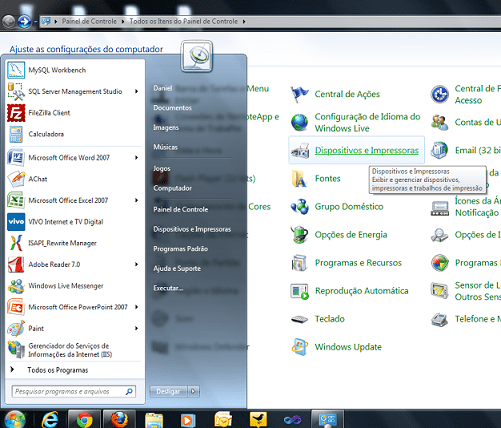The height and width of the screenshot is (428, 501).
Task: Open Central de Ações link
Action: [347, 94]
